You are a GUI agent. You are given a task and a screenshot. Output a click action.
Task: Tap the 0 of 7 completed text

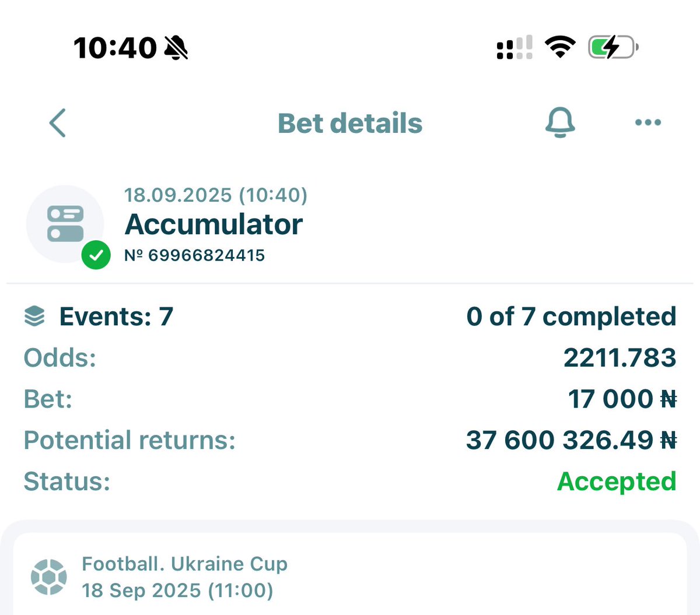coord(571,317)
